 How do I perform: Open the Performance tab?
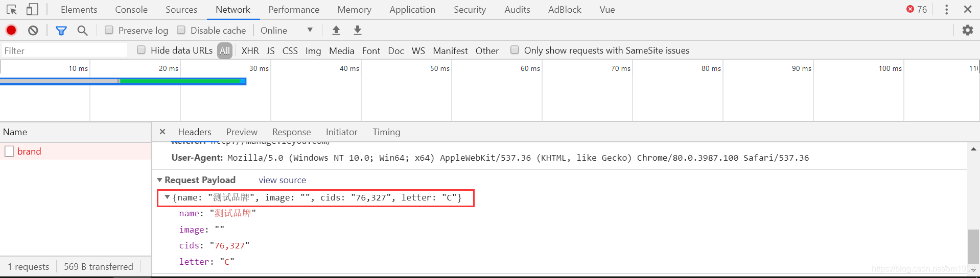294,10
